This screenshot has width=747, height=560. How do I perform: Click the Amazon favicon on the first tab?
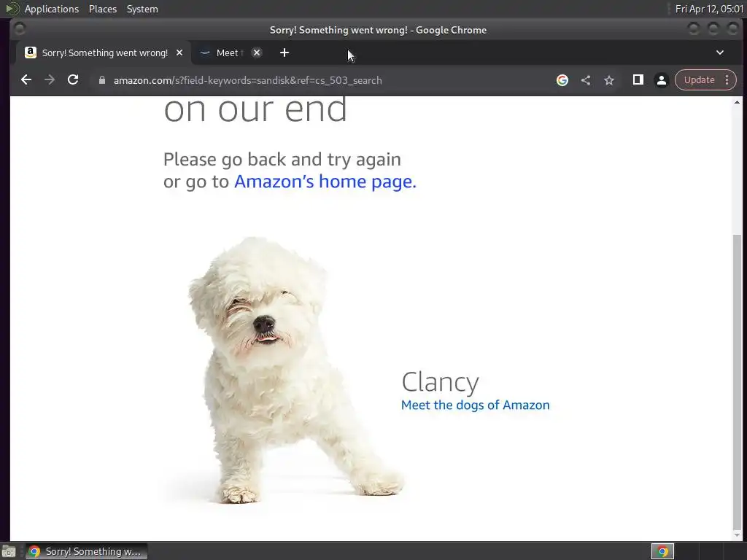[31, 52]
